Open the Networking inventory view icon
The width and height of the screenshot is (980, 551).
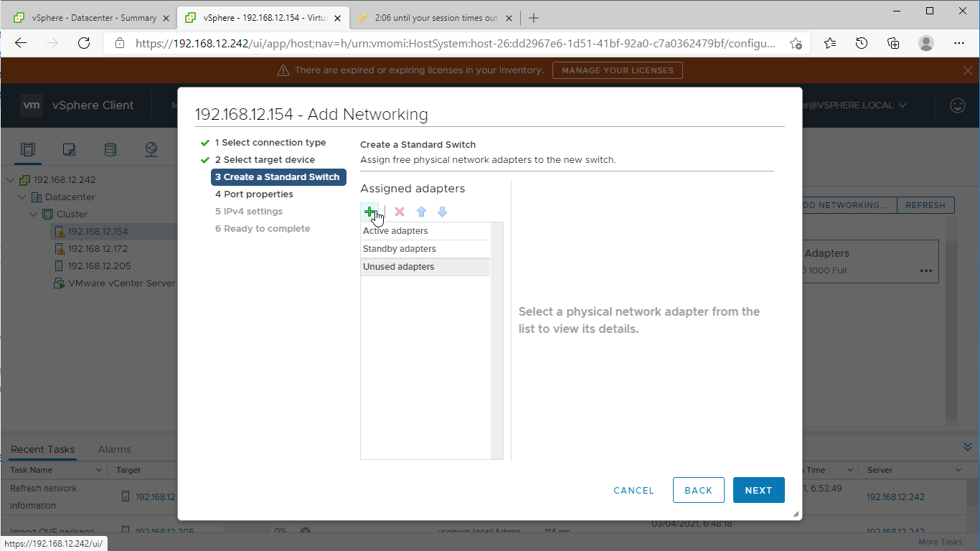(x=151, y=149)
